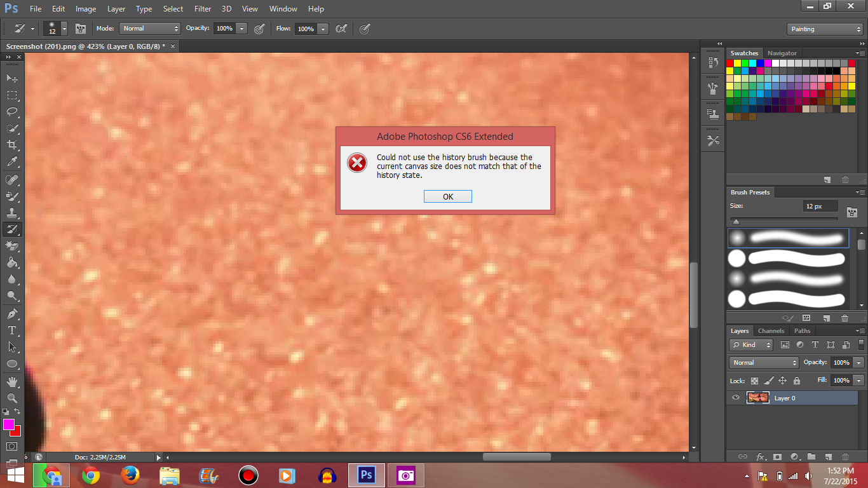The image size is (868, 488).
Task: Open the Layer menu
Action: coord(116,9)
